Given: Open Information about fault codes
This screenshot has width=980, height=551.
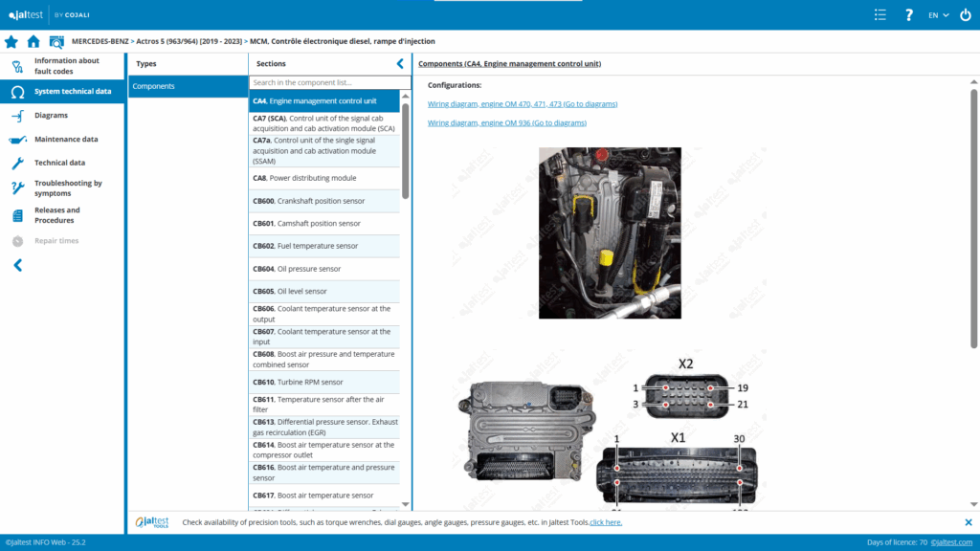Looking at the screenshot, I should coord(66,66).
